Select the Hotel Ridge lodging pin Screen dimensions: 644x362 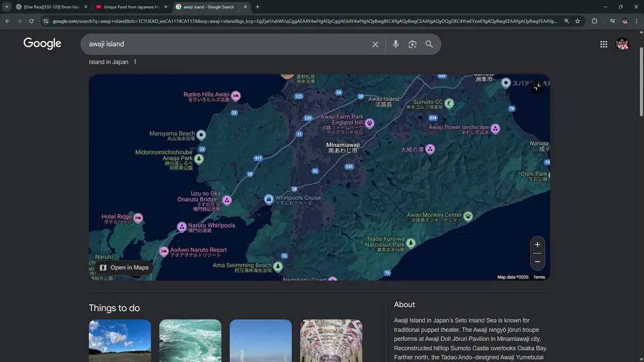[x=138, y=218]
